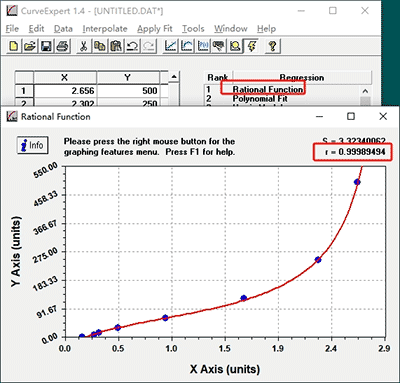Open the Tools menu

click(193, 29)
